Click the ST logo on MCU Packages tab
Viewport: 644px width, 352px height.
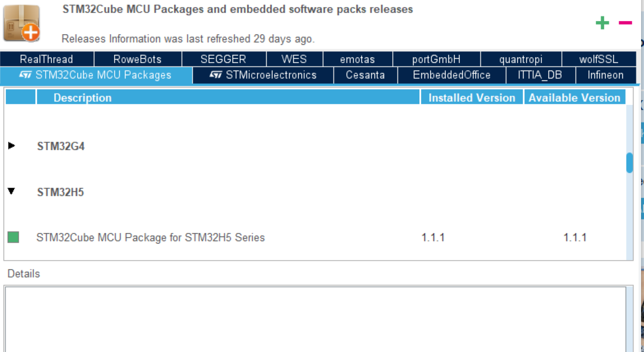(x=26, y=75)
